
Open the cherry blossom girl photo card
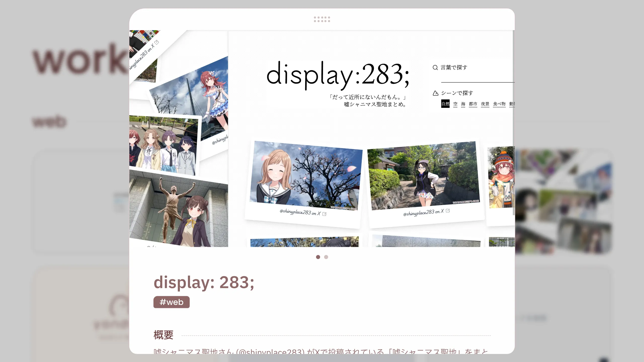pyautogui.click(x=306, y=175)
